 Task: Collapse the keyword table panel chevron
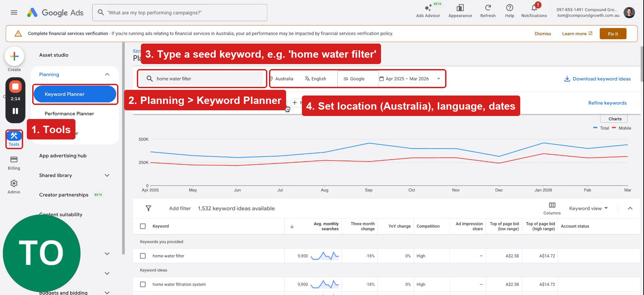coord(630,208)
